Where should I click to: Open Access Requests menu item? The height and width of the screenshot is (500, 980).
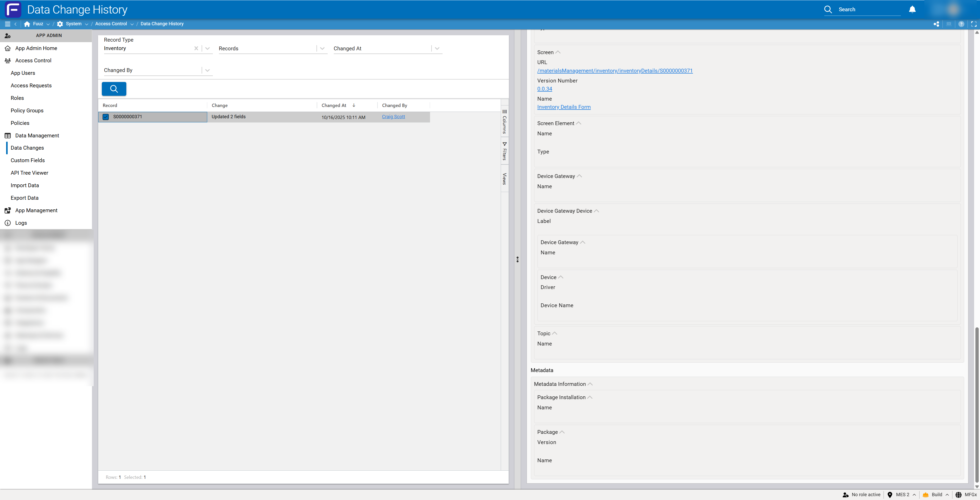[x=31, y=86]
